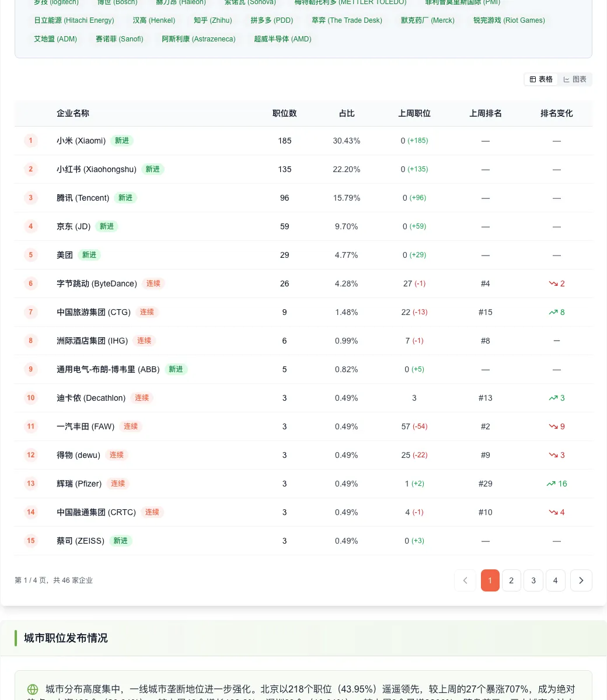
Task: Click the upward trend icon for 中国旅游集团 (CTG)
Action: (553, 312)
